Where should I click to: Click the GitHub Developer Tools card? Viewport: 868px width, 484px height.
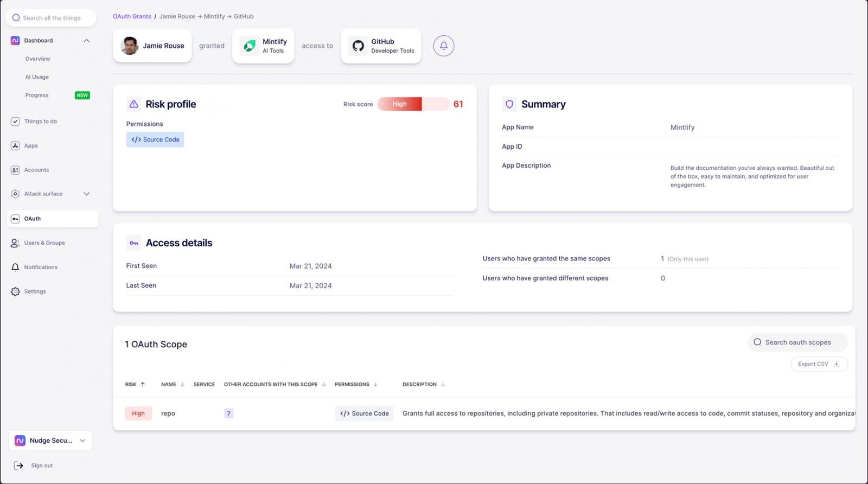click(381, 46)
